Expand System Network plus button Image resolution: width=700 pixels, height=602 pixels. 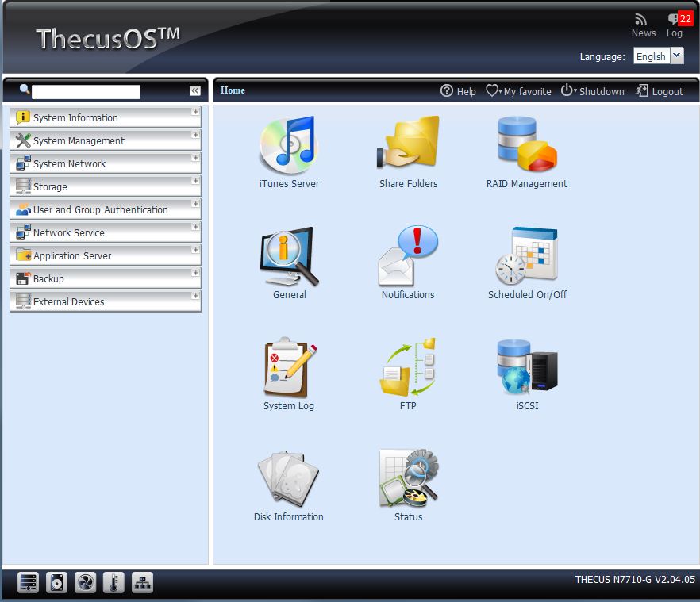click(x=195, y=158)
